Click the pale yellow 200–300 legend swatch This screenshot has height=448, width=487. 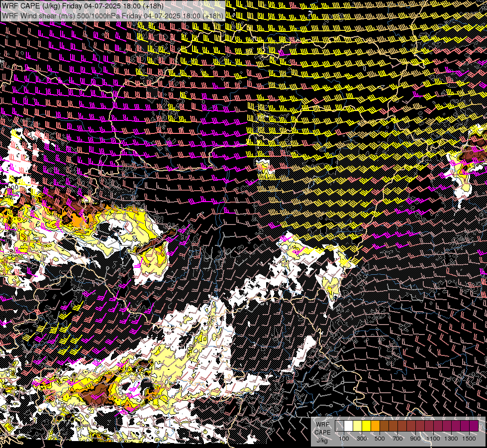click(x=358, y=426)
